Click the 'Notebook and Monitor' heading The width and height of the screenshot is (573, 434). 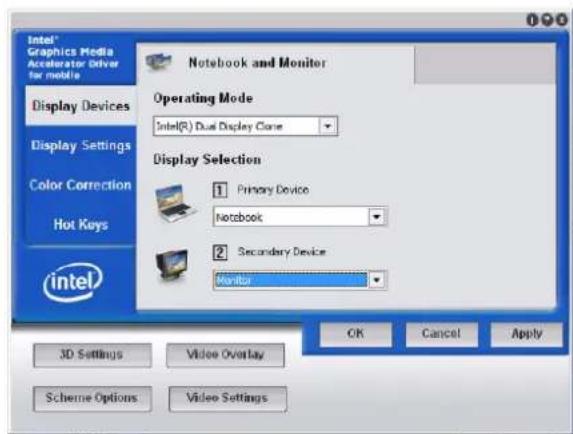pos(257,63)
